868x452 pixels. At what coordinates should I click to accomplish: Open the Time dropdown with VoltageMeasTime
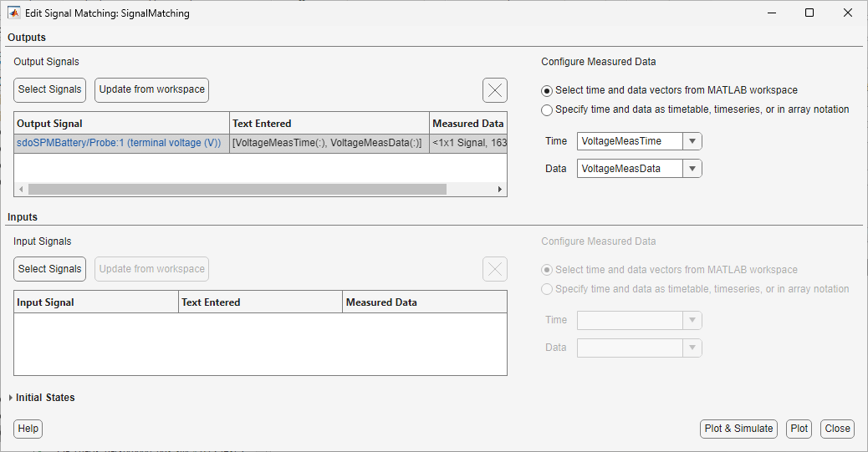(x=692, y=141)
